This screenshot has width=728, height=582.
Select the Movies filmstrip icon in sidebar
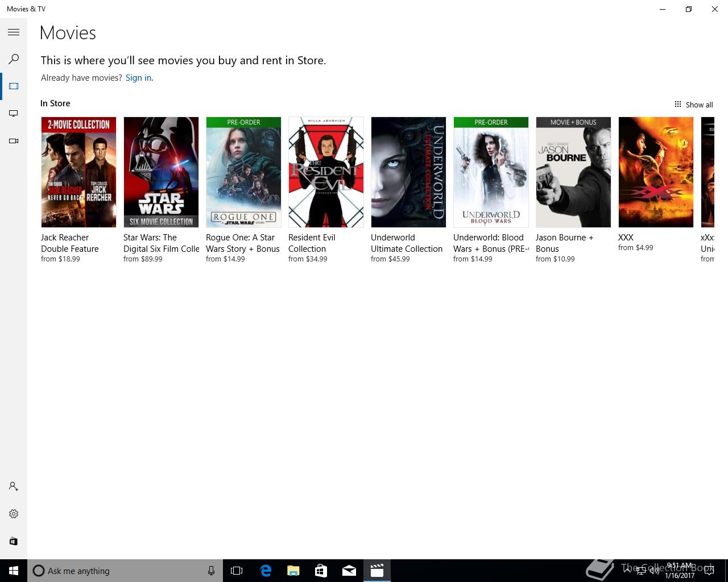pyautogui.click(x=14, y=86)
